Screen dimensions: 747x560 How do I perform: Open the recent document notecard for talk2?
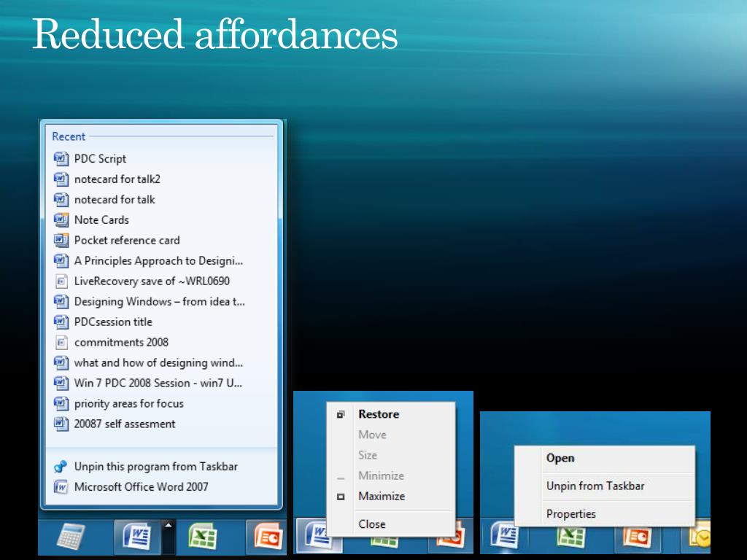pos(161,179)
